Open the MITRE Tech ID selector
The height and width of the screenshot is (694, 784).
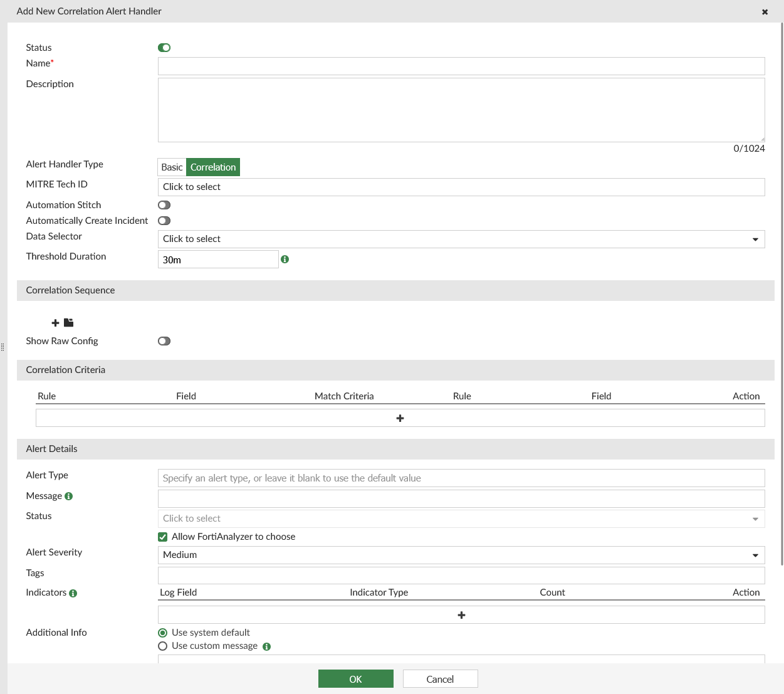tap(461, 187)
